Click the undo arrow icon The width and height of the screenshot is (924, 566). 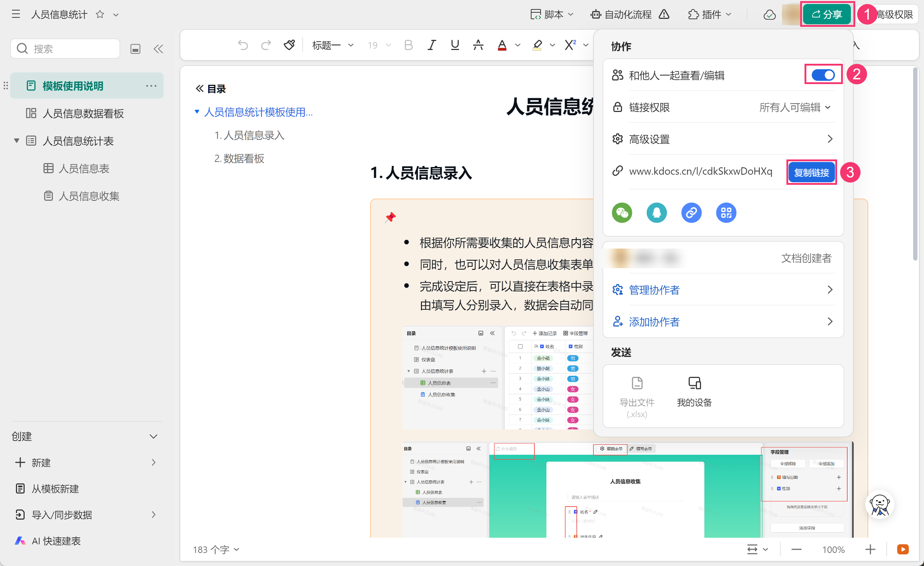coord(243,45)
